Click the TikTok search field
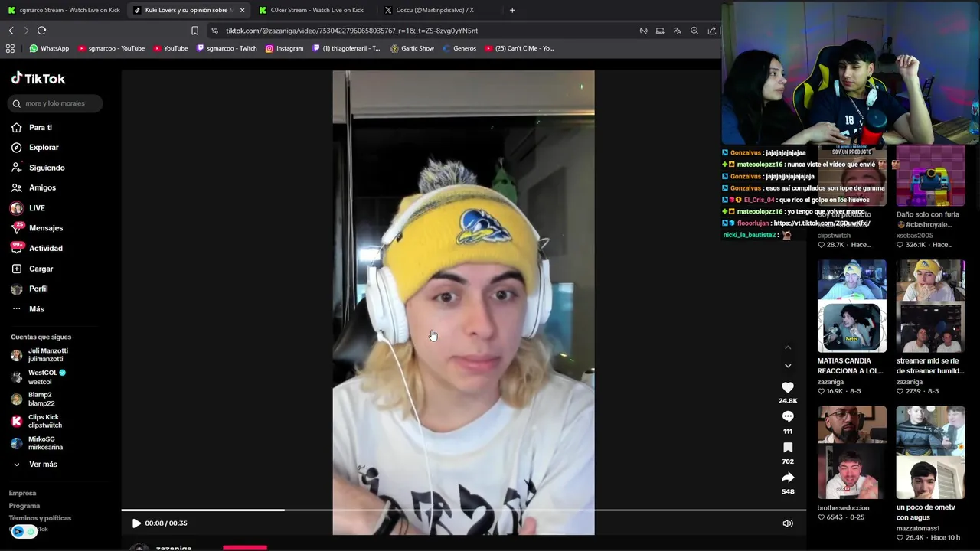980x551 pixels. coord(56,103)
